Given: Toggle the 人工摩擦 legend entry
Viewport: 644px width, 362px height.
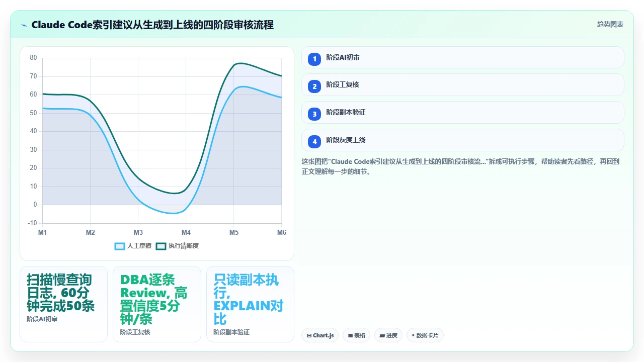Looking at the screenshot, I should coord(133,246).
